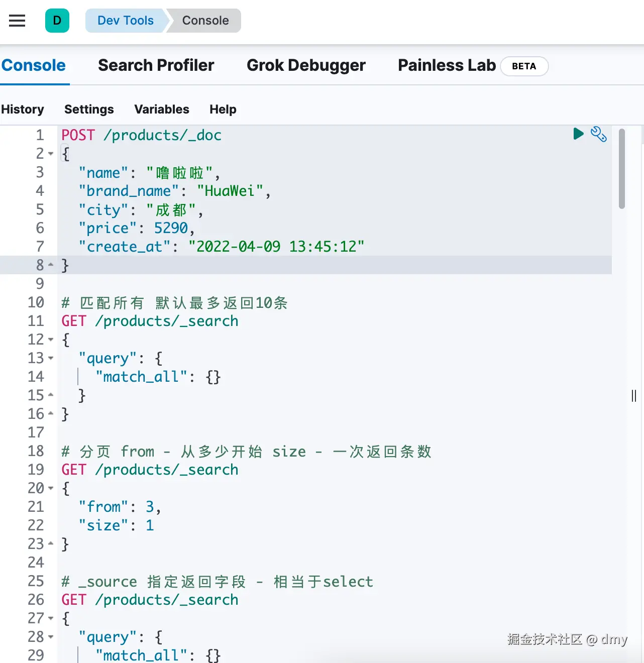Click the editor vertical scrollbar thumb
The width and height of the screenshot is (644, 663).
point(622,168)
